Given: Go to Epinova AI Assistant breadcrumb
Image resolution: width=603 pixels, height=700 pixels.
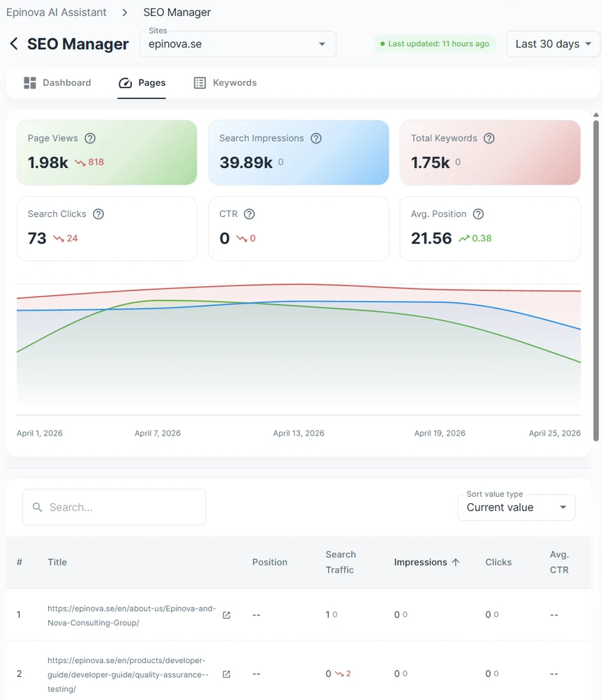Looking at the screenshot, I should [x=57, y=13].
